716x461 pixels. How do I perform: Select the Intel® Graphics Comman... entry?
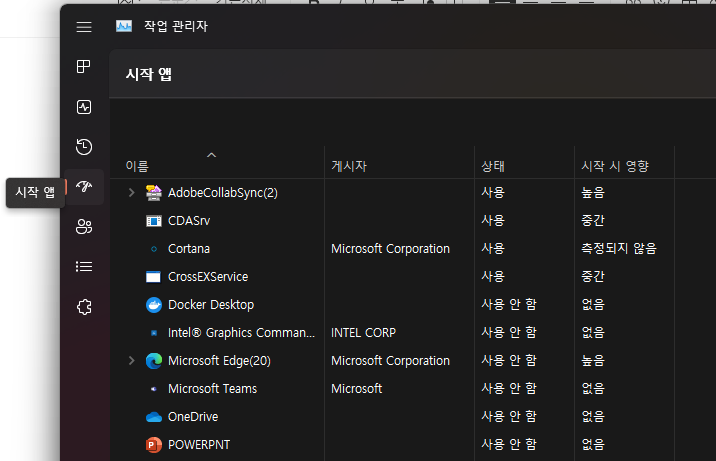242,333
